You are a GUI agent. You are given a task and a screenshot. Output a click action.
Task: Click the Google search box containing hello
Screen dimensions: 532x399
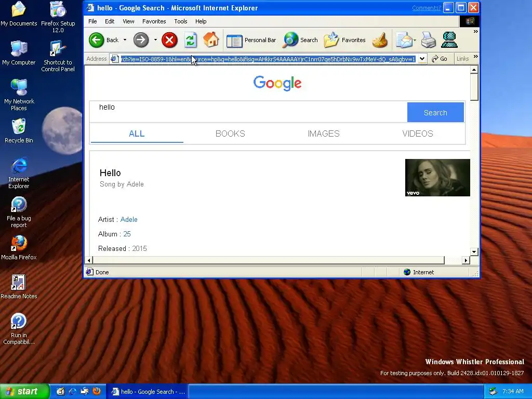point(248,112)
